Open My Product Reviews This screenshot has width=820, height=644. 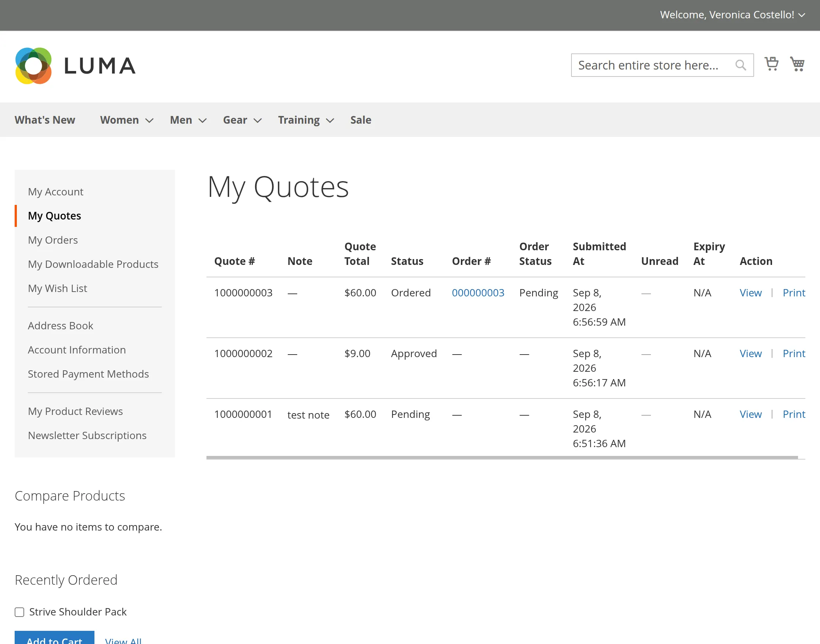[75, 411]
